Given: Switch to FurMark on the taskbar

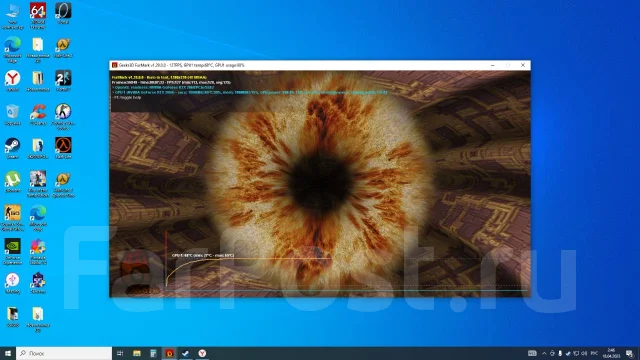Looking at the screenshot, I should [169, 353].
